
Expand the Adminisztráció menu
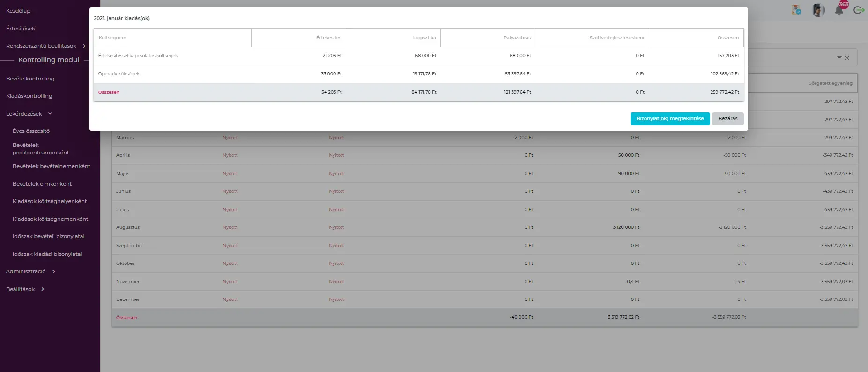coord(53,271)
